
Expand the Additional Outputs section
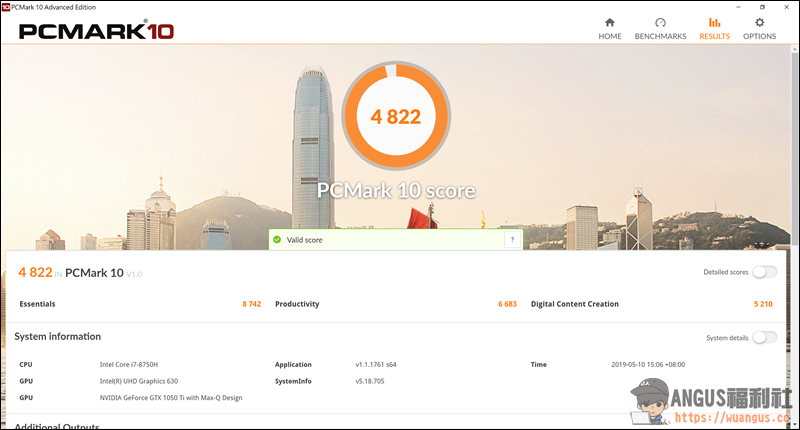[x=57, y=426]
